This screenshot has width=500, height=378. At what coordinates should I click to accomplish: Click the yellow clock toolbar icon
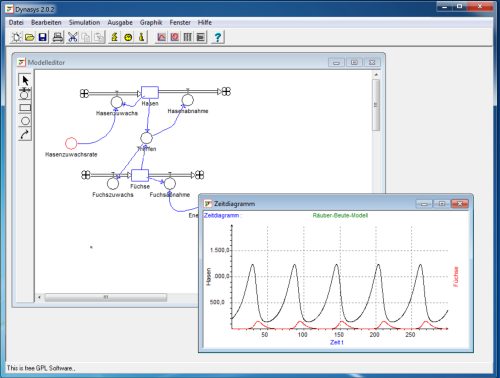(x=128, y=37)
